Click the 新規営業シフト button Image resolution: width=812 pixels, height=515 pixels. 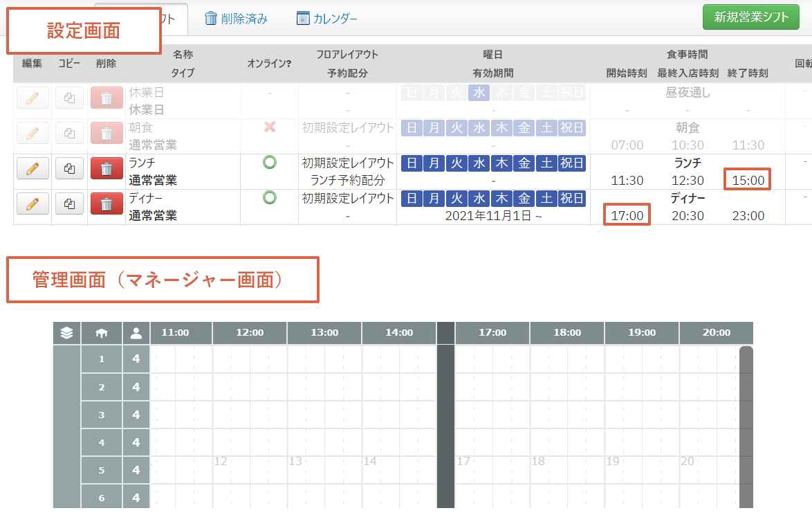click(x=750, y=17)
